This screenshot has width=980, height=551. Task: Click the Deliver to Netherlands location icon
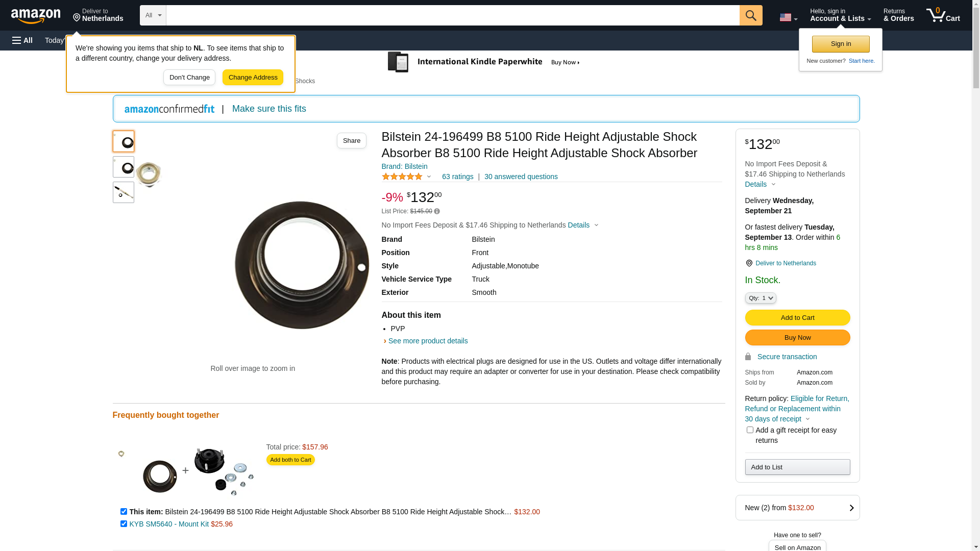pos(749,263)
